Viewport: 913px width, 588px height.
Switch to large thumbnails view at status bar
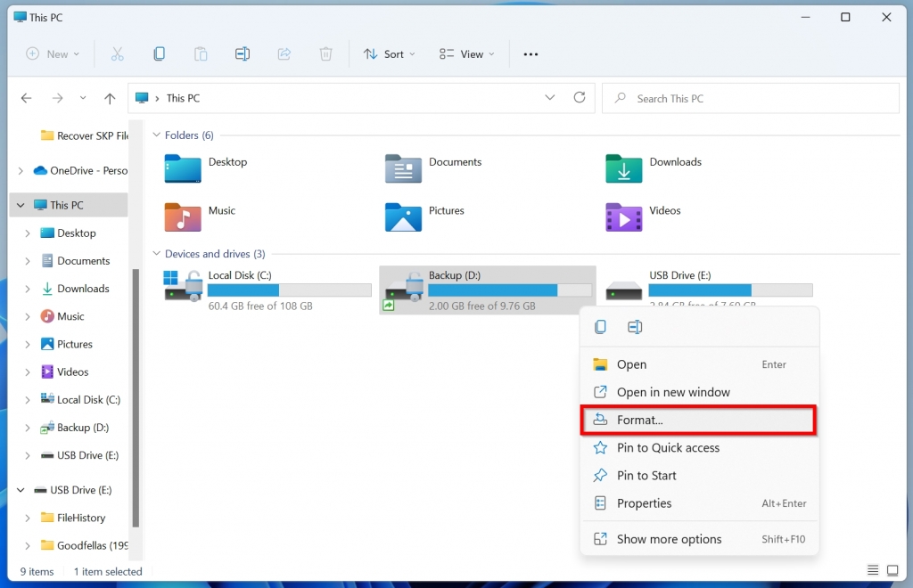tap(892, 570)
